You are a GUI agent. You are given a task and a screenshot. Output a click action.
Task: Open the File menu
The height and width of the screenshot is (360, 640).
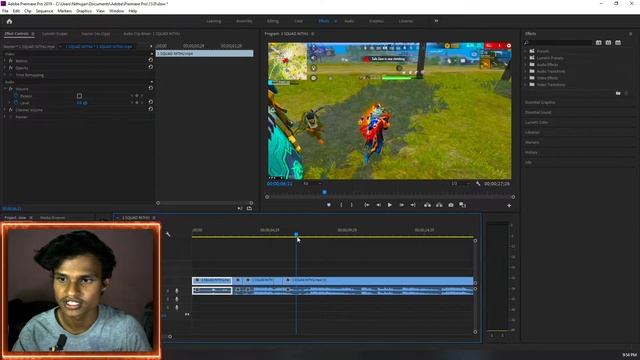(5, 11)
